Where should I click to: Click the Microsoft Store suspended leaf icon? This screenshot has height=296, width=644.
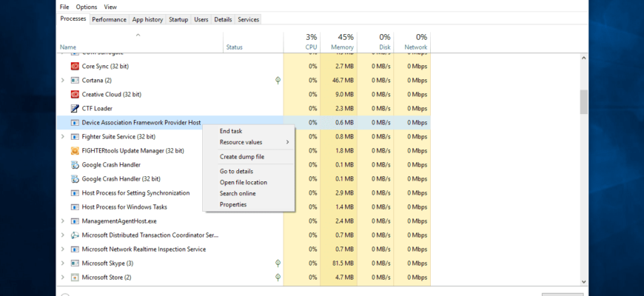tap(278, 277)
